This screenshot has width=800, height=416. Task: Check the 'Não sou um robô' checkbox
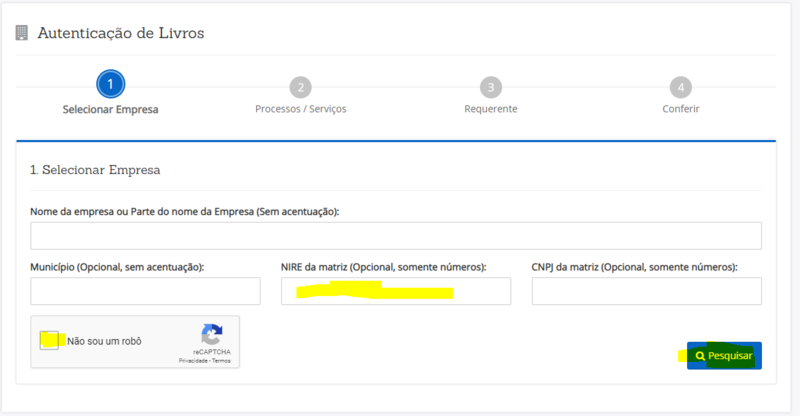click(x=49, y=340)
